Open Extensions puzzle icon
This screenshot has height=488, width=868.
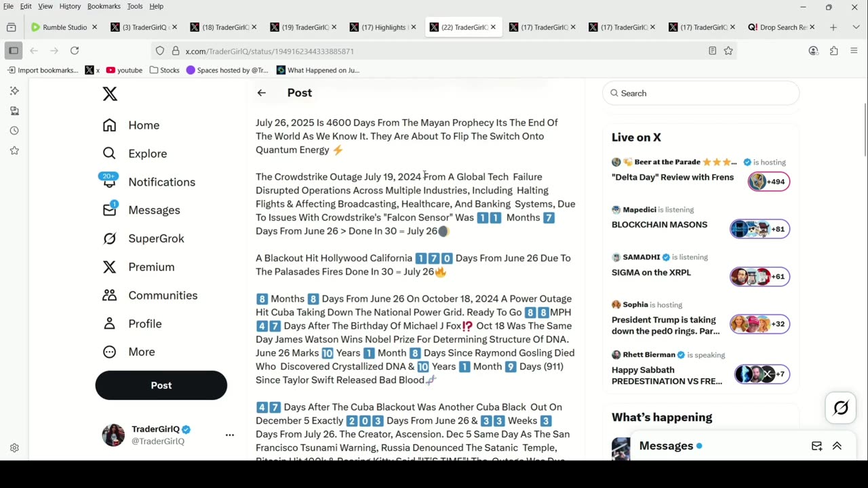click(833, 51)
